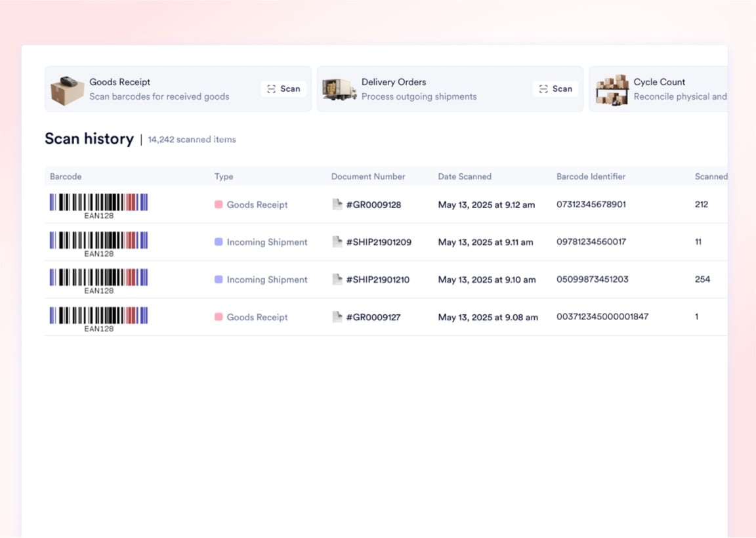Image resolution: width=756 pixels, height=538 pixels.
Task: Open document link #GR0009127
Action: pos(373,317)
